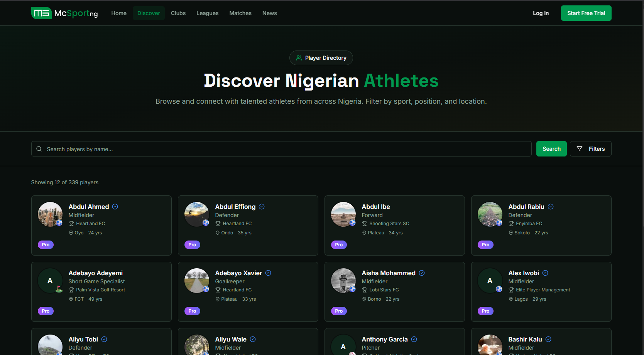Image resolution: width=644 pixels, height=355 pixels.
Task: Click the funnel icon on the Filters button
Action: [x=580, y=148]
